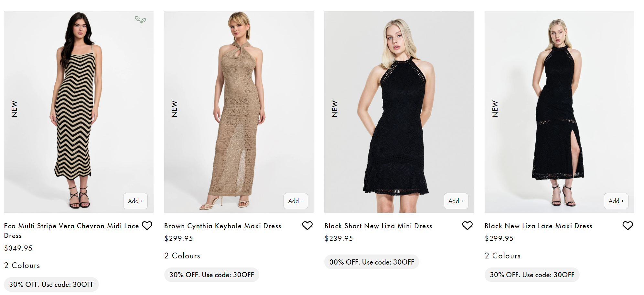Add Black Short Liza Mini to wishlist
The image size is (644, 295).
pyautogui.click(x=467, y=226)
